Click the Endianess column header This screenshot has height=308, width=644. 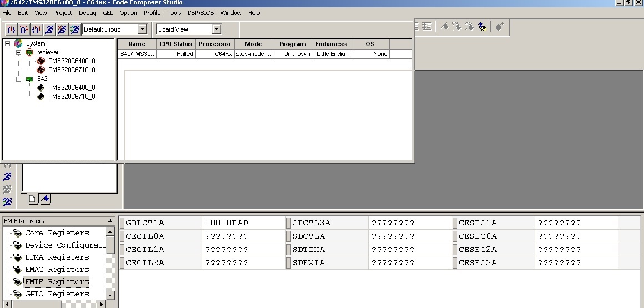coord(331,44)
